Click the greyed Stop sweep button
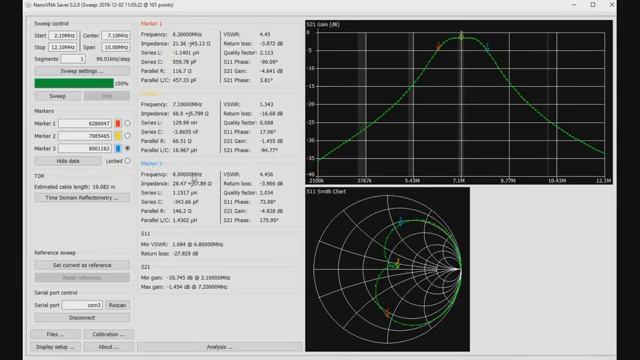 click(107, 96)
